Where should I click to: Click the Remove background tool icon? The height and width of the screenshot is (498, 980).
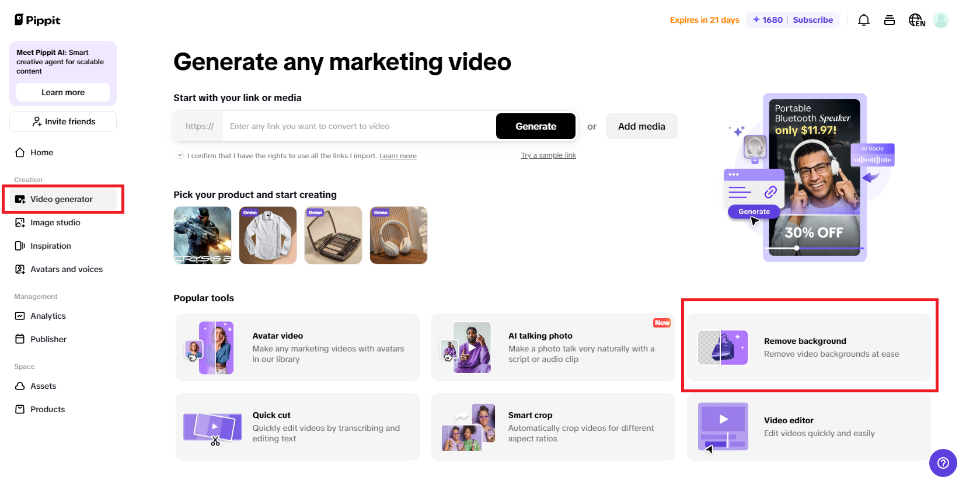click(723, 347)
